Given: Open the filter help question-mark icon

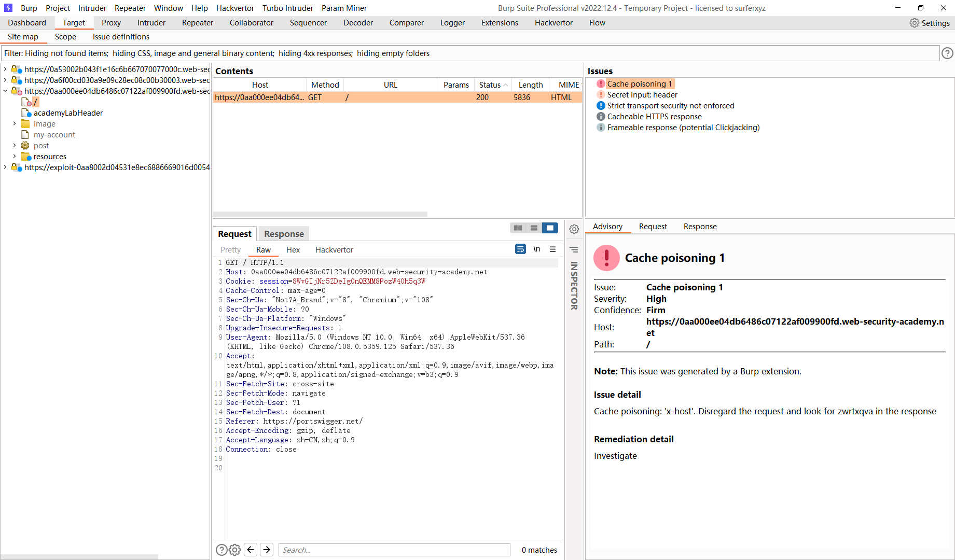Looking at the screenshot, I should pos(947,53).
